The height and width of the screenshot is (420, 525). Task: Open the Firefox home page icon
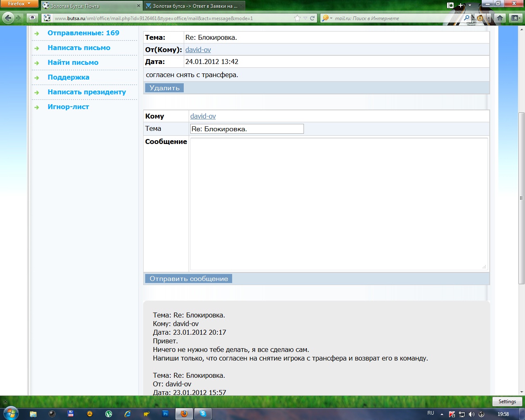[x=500, y=18]
